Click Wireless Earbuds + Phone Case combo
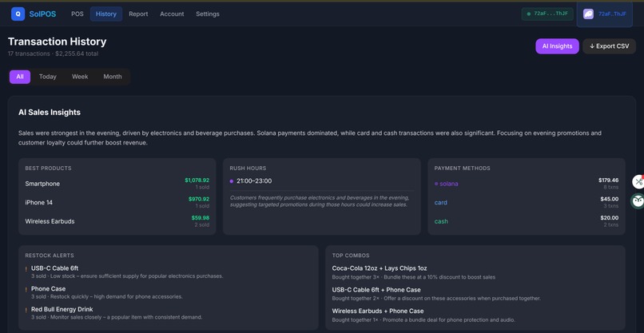 coord(378,311)
